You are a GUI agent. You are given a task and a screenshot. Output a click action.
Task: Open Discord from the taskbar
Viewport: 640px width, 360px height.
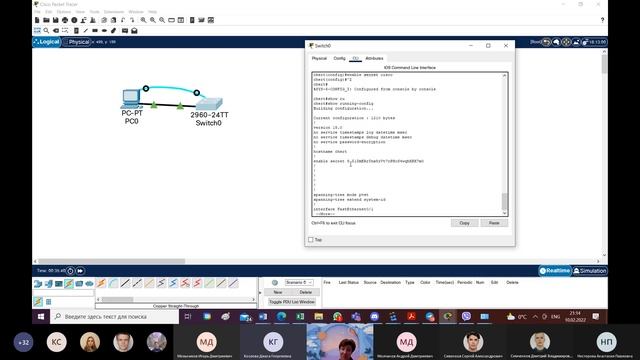tap(375, 316)
